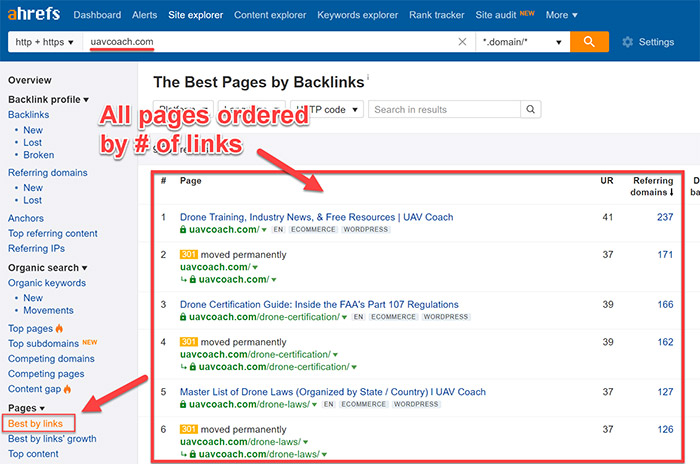Screen dimensions: 700x464
Task: Switch to Content explorer
Action: tap(270, 15)
